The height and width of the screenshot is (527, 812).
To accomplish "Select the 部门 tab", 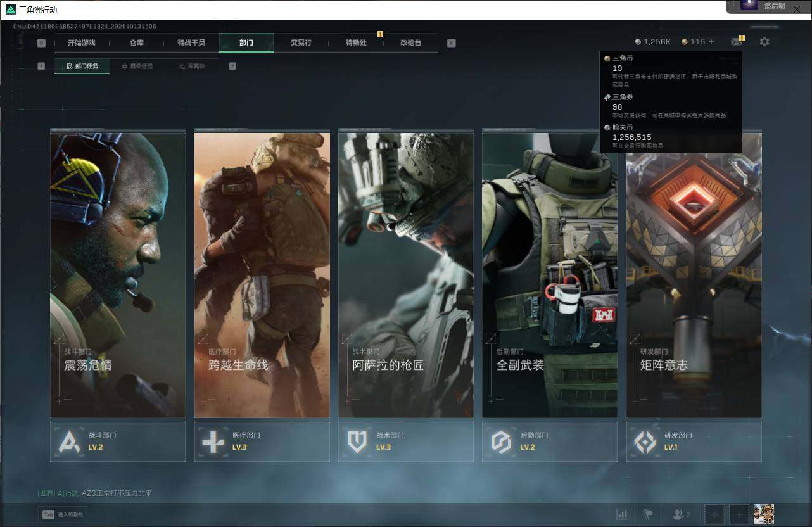I will click(246, 42).
